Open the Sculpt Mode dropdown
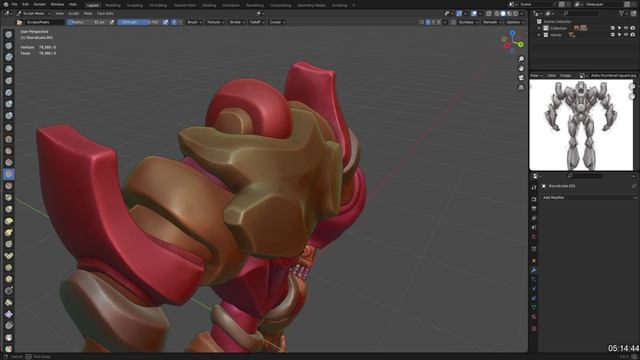The image size is (640, 360). 34,13
